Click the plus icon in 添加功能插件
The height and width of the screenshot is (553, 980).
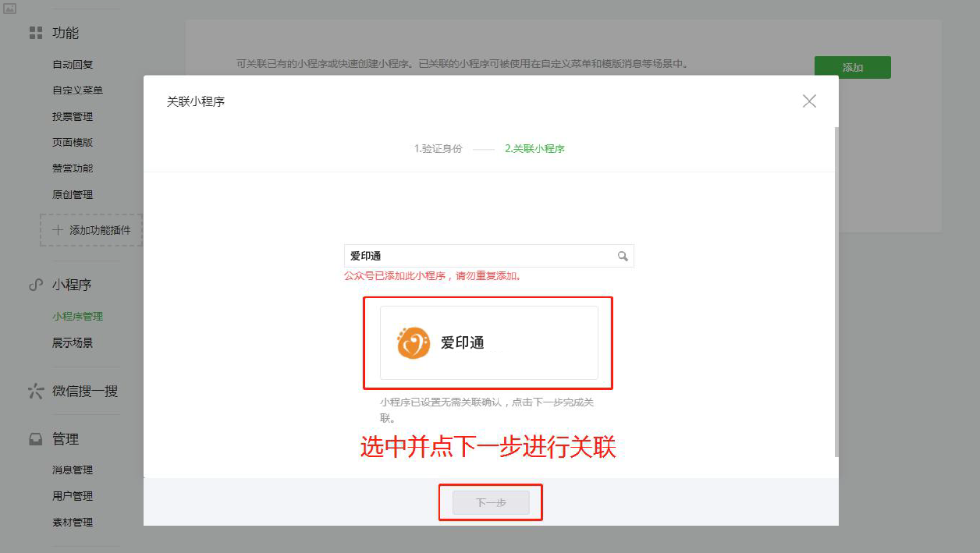point(57,230)
